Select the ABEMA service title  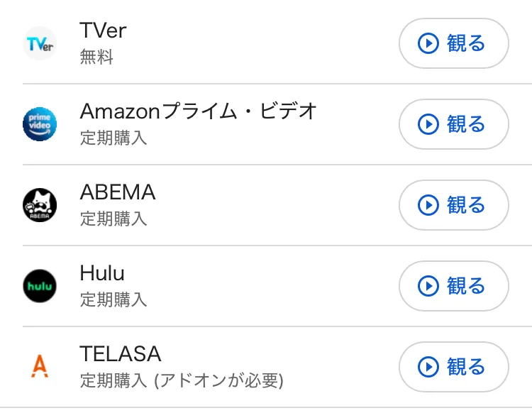[x=118, y=192]
